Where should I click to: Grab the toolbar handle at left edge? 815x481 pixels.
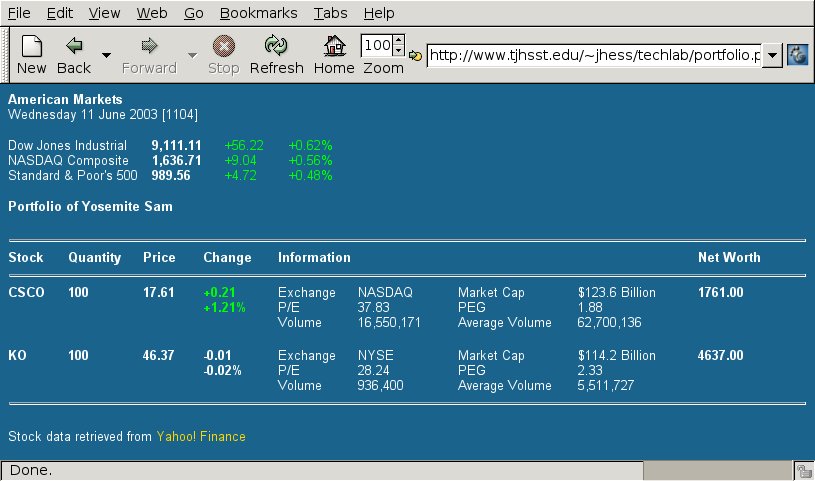coord(5,55)
